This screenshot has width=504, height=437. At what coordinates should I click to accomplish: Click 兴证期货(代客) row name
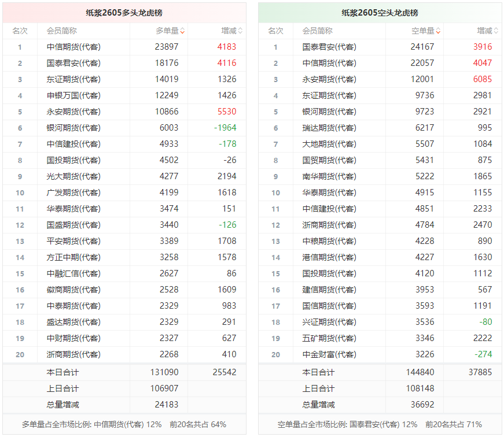329,322
